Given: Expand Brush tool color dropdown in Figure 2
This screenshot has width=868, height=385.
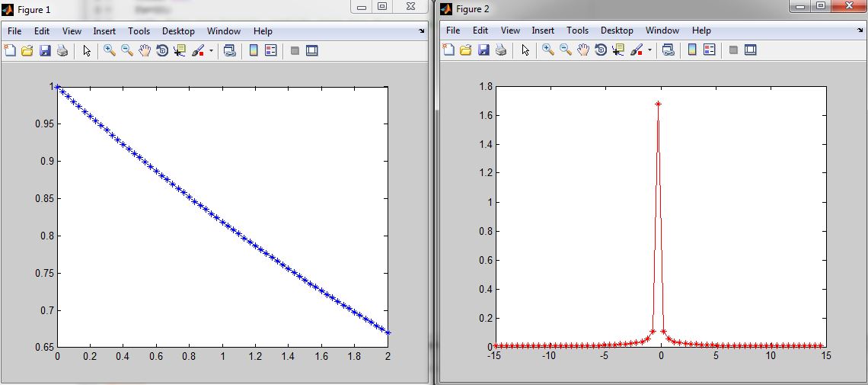Looking at the screenshot, I should click(649, 50).
